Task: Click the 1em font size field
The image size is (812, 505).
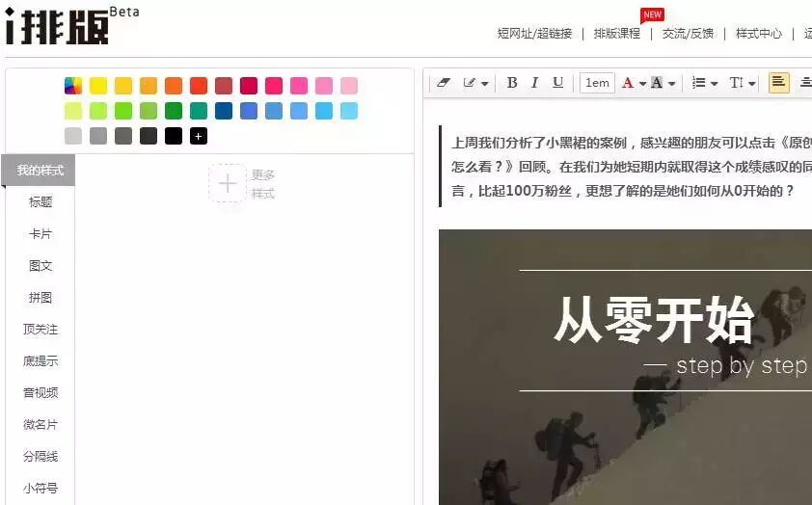Action: 597,83
